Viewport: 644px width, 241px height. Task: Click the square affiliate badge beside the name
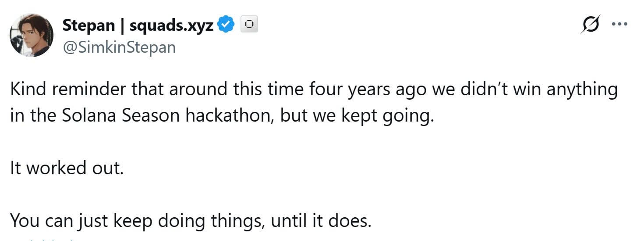click(x=249, y=25)
